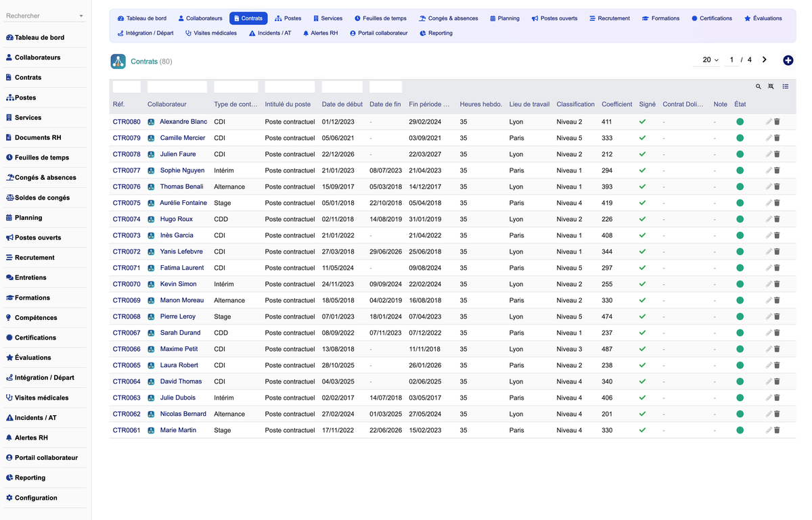Focus the Date de début filter field
This screenshot has height=520, width=812.
coord(342,87)
